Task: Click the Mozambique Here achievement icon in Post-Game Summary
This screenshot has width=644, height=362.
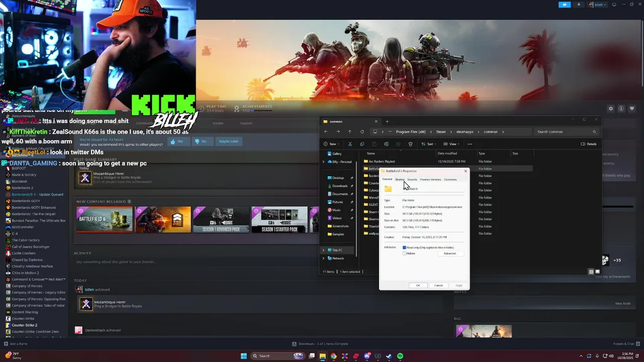Action: 85,177
